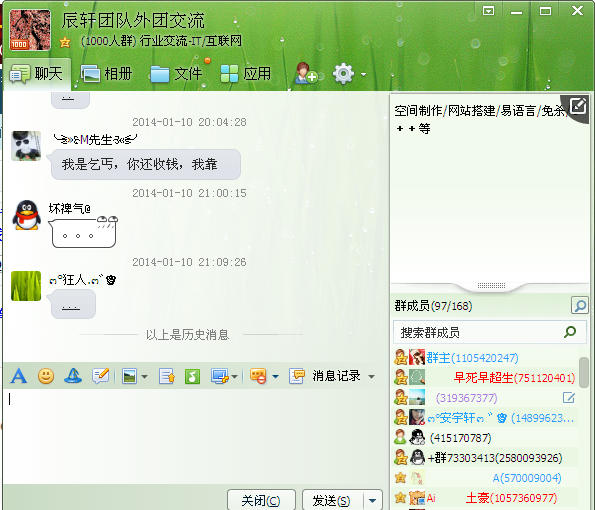Open the 文件 files tab
Viewport: 595px width, 510px height.
point(176,74)
